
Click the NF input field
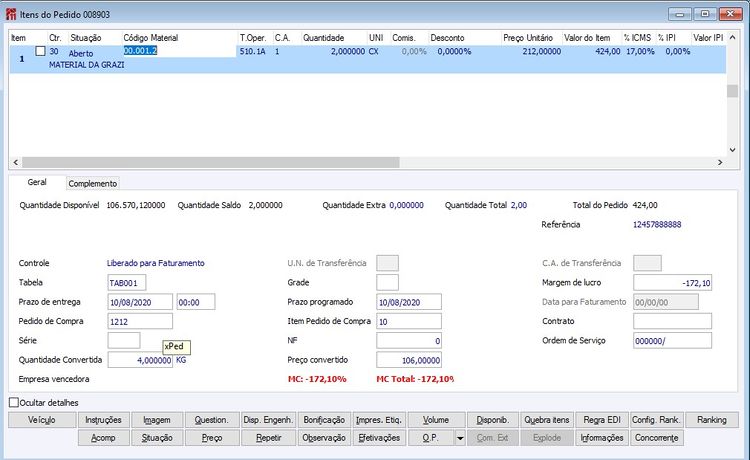tap(409, 340)
